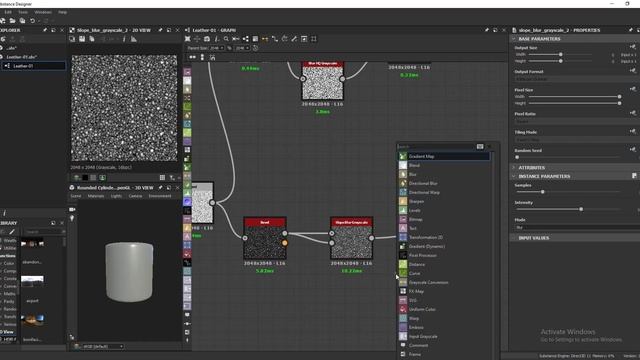
Task: Open the Windows menu
Action: tap(43, 12)
